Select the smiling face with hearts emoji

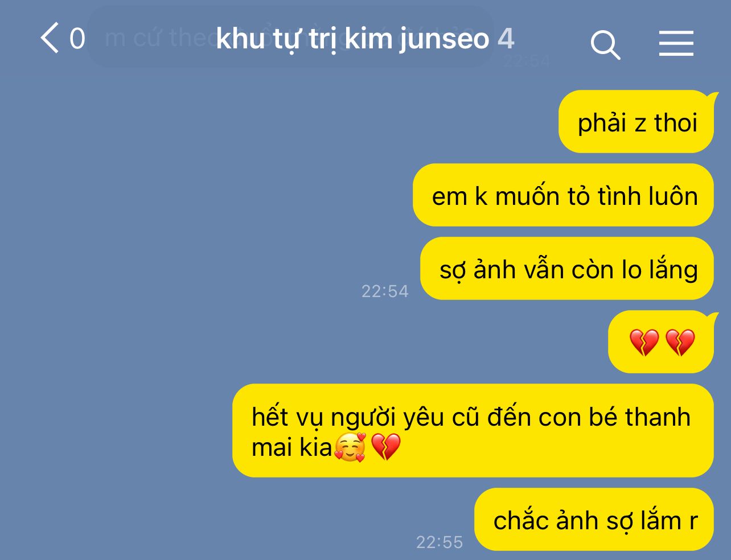(350, 447)
